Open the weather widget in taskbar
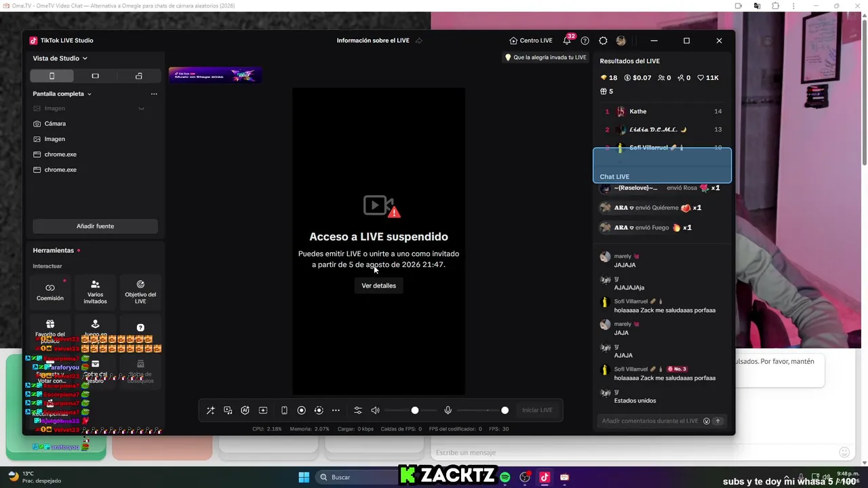The width and height of the screenshot is (868, 488). point(35,477)
